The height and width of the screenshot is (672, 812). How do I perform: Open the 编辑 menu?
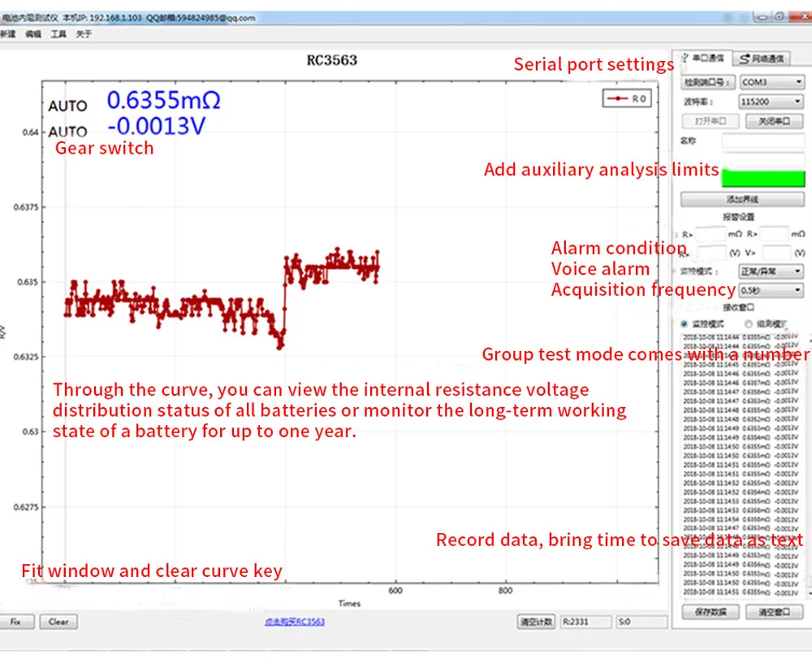coord(33,34)
